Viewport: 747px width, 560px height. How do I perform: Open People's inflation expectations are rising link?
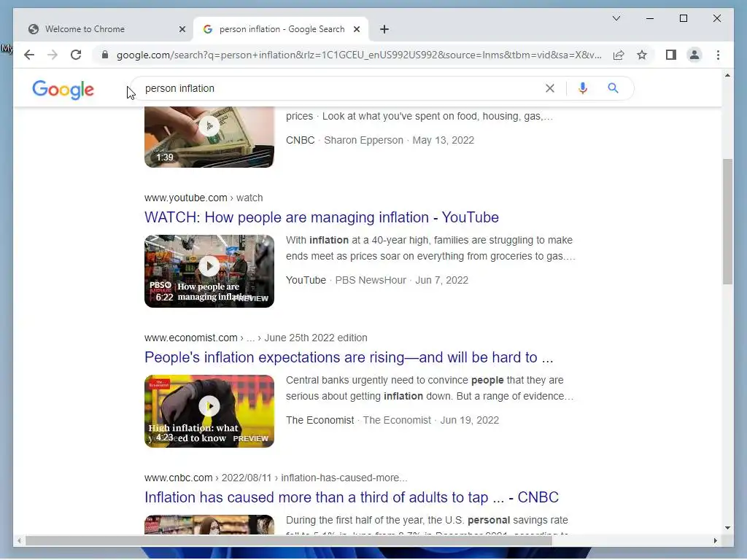349,357
